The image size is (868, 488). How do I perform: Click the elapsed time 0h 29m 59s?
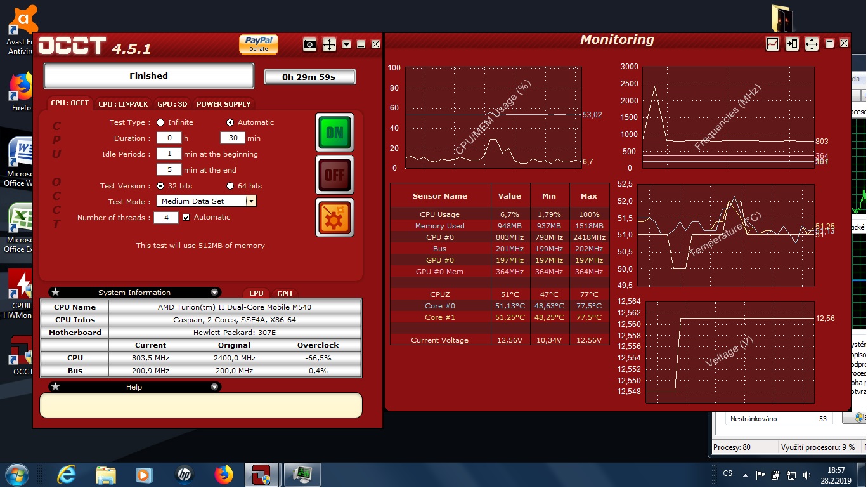(309, 77)
